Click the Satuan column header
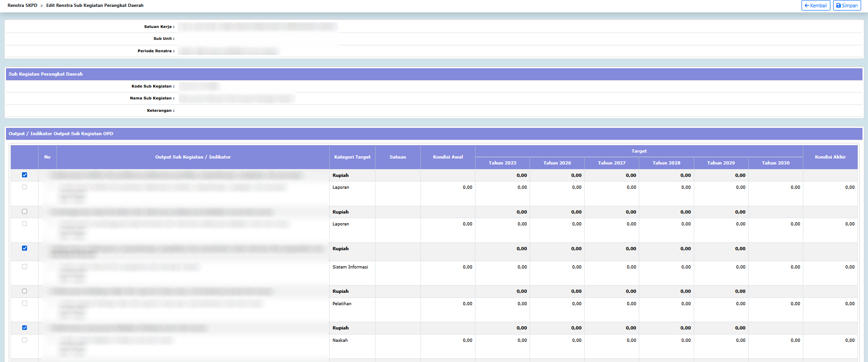The image size is (868, 362). (398, 157)
